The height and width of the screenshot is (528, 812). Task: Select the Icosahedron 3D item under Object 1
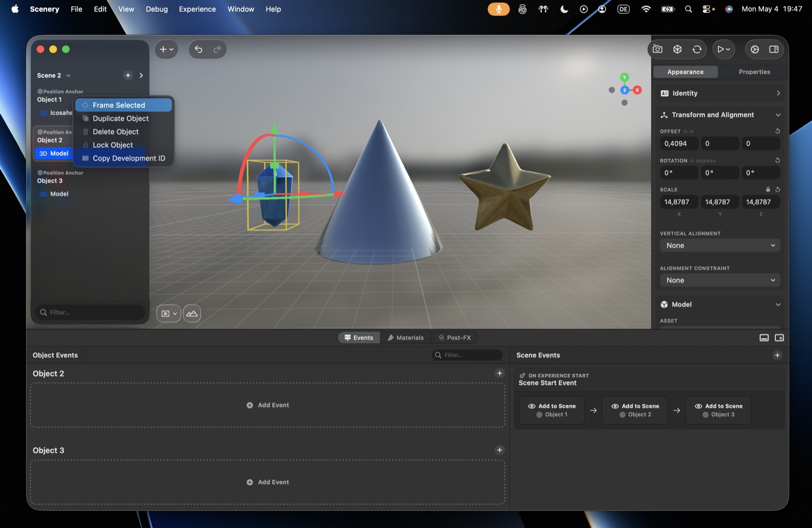pyautogui.click(x=56, y=113)
